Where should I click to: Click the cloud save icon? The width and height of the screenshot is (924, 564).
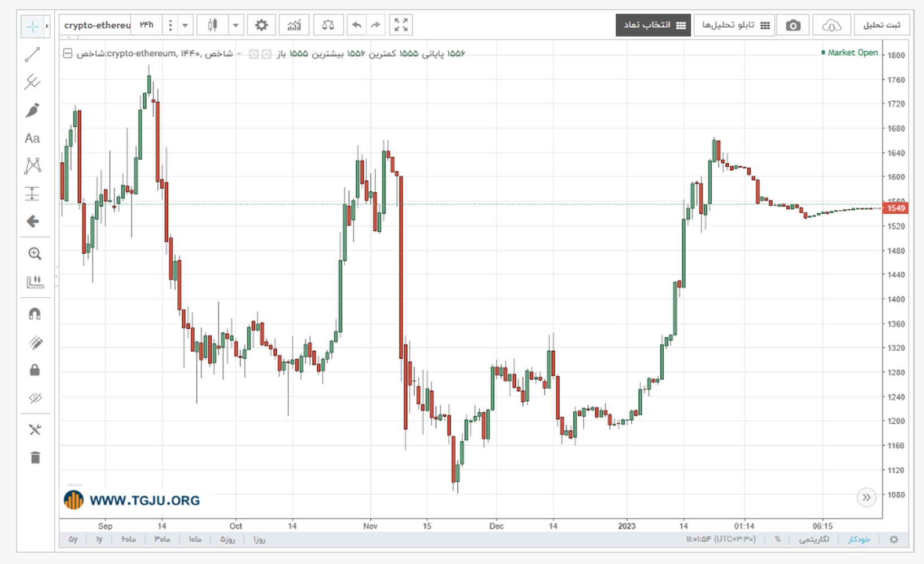click(x=831, y=25)
